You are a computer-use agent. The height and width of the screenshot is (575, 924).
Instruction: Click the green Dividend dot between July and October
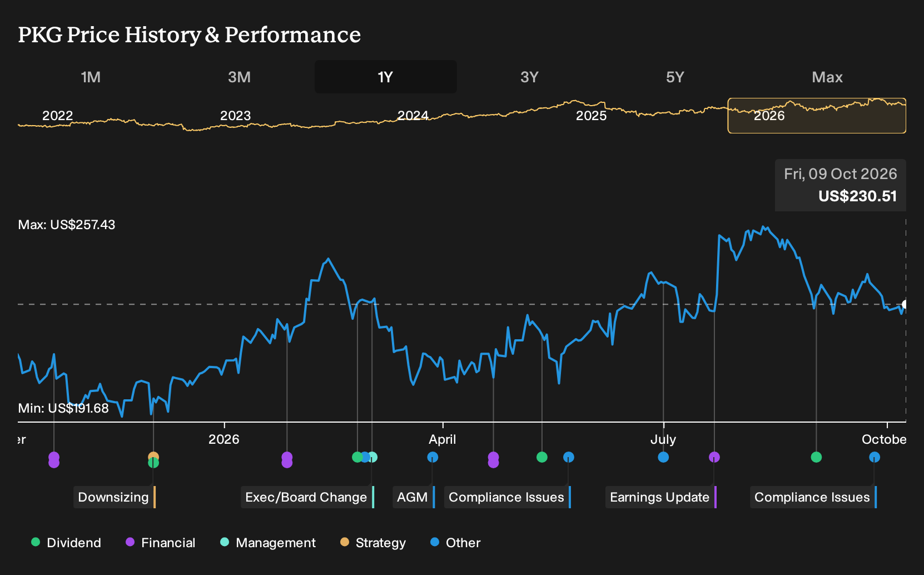tap(816, 457)
